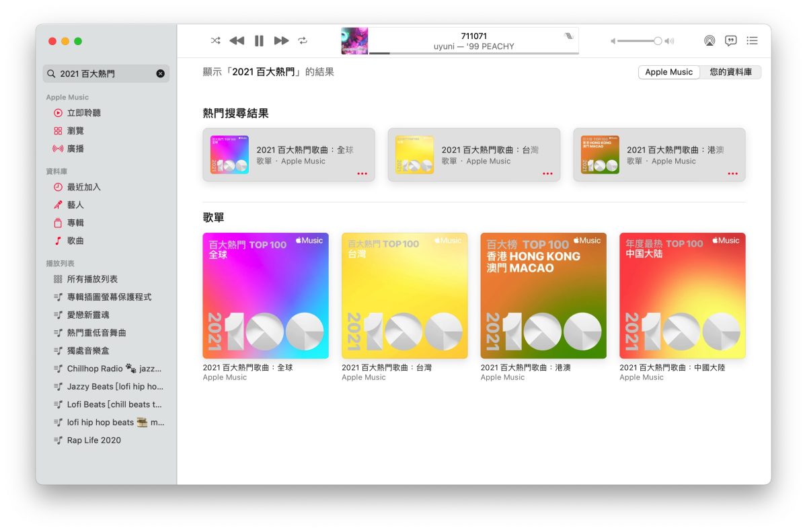The height and width of the screenshot is (532, 807).
Task: Adjust the volume slider
Action: 640,41
